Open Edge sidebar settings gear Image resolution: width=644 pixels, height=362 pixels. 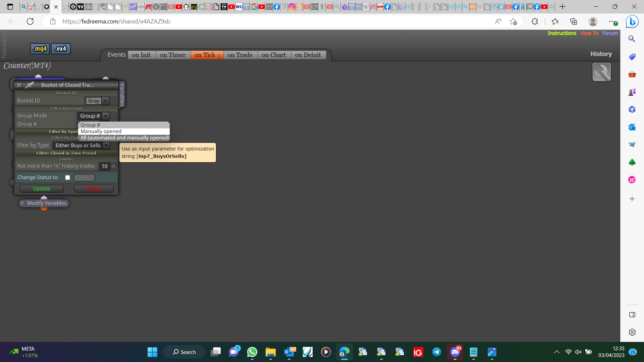point(632,332)
